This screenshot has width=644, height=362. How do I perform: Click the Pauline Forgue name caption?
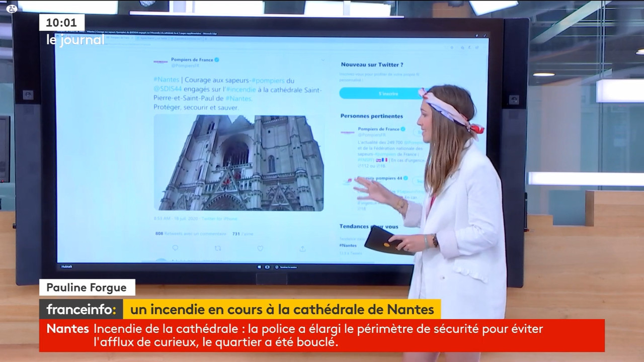87,288
